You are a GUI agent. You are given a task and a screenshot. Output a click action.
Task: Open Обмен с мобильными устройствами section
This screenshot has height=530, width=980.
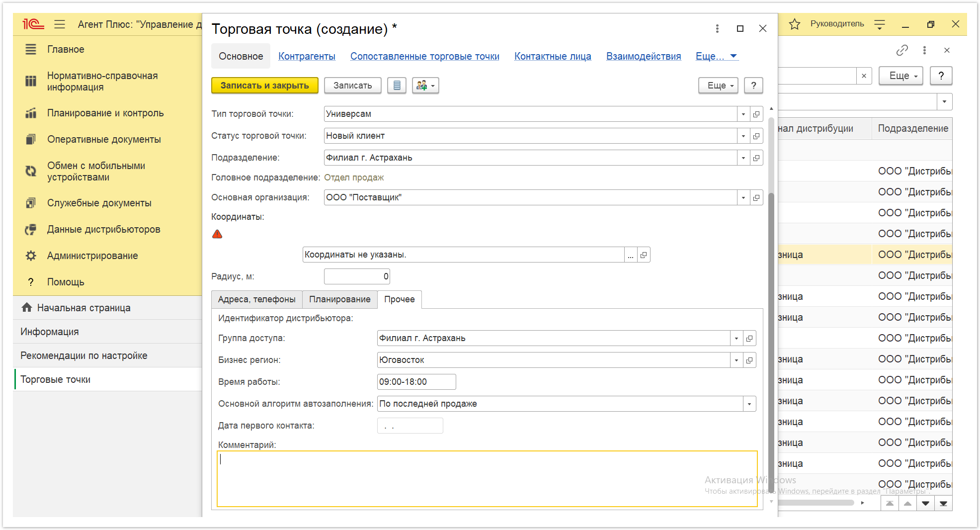point(96,171)
